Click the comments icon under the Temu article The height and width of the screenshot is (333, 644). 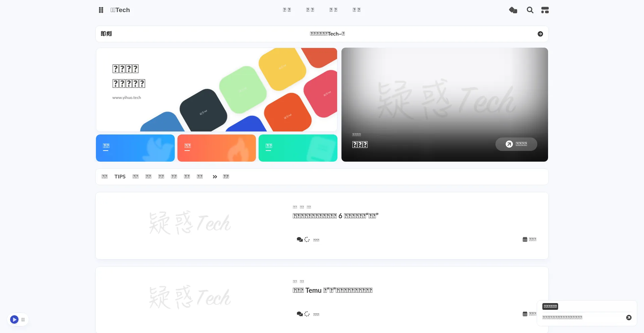pyautogui.click(x=300, y=314)
